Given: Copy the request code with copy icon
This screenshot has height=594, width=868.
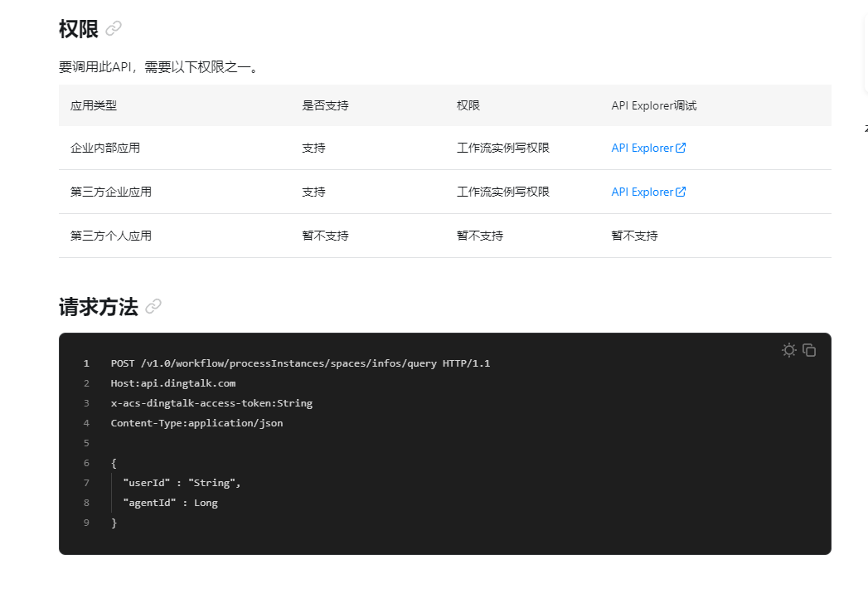Looking at the screenshot, I should click(x=809, y=350).
